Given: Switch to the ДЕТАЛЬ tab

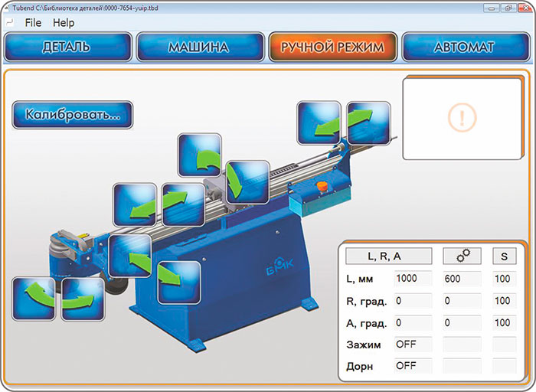Looking at the screenshot, I should (66, 47).
